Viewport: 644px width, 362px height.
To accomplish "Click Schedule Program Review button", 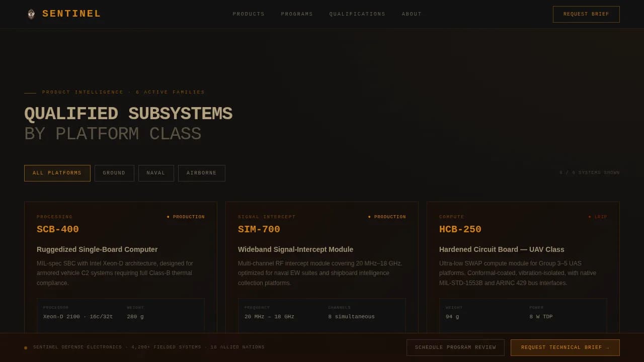I will pyautogui.click(x=455, y=347).
